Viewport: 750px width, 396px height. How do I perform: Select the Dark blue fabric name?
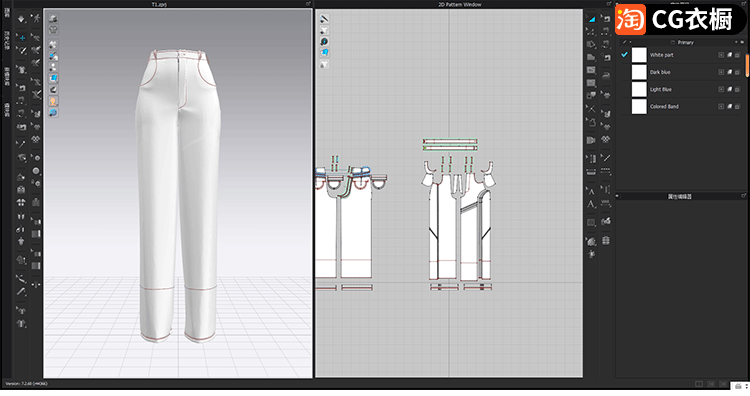pyautogui.click(x=660, y=72)
